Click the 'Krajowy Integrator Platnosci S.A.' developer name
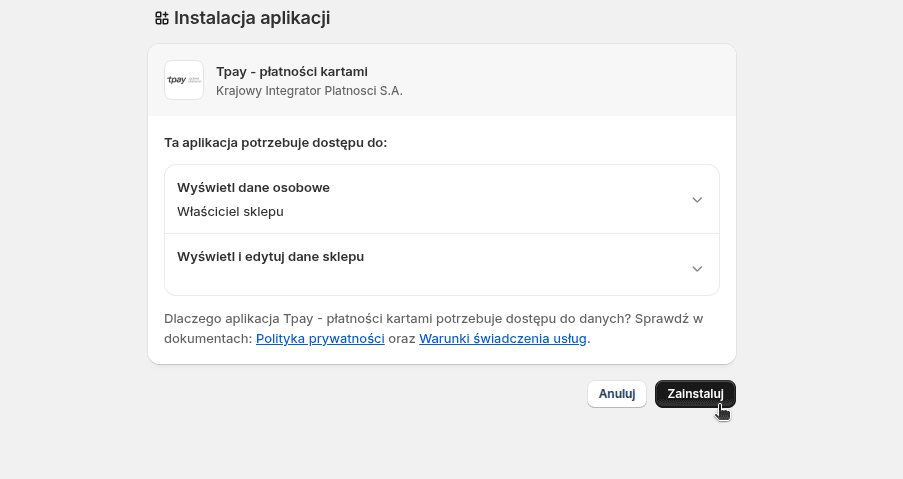The width and height of the screenshot is (903, 479). [x=309, y=91]
